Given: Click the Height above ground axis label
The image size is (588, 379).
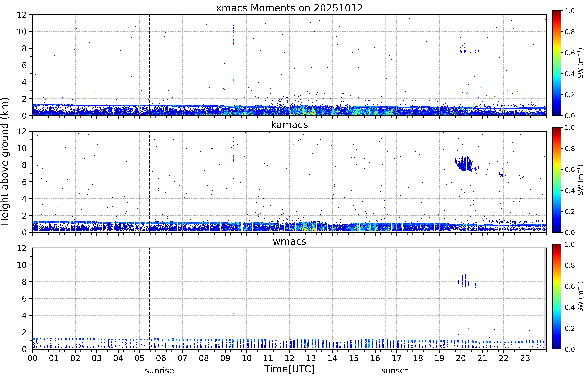Looking at the screenshot, I should tap(5, 161).
